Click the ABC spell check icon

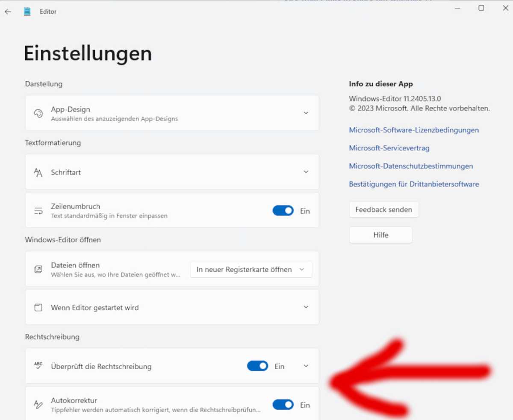38,366
